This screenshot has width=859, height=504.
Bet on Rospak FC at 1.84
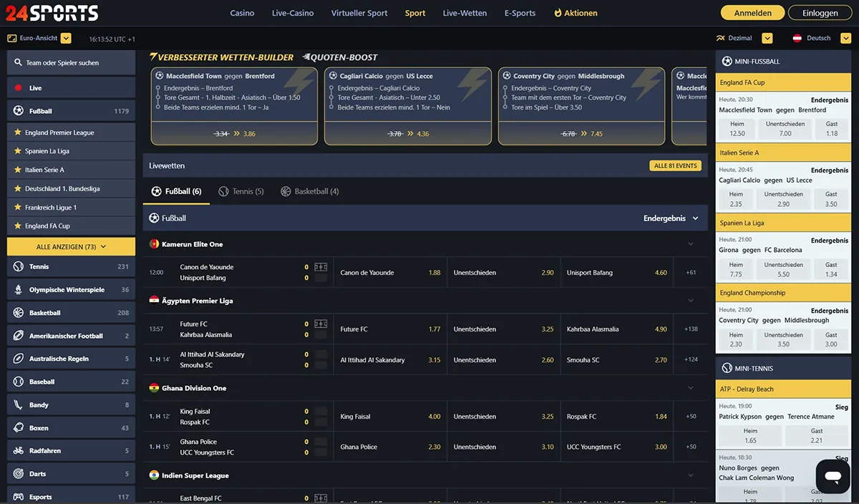tap(617, 417)
